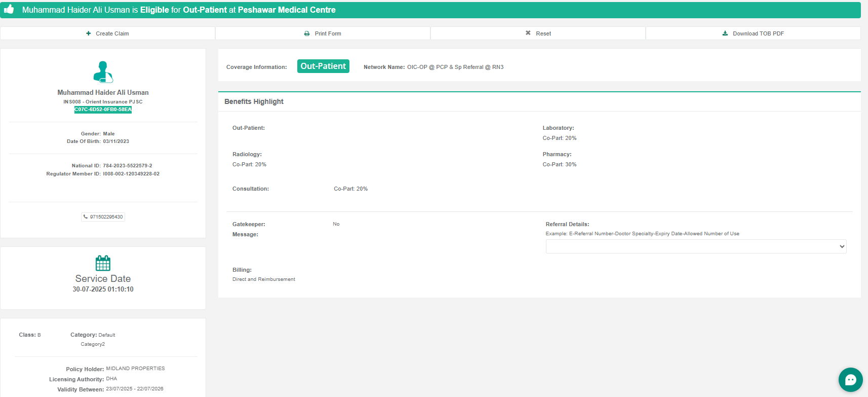Click the download icon for TOB PDF
The height and width of the screenshot is (397, 868).
pyautogui.click(x=725, y=33)
